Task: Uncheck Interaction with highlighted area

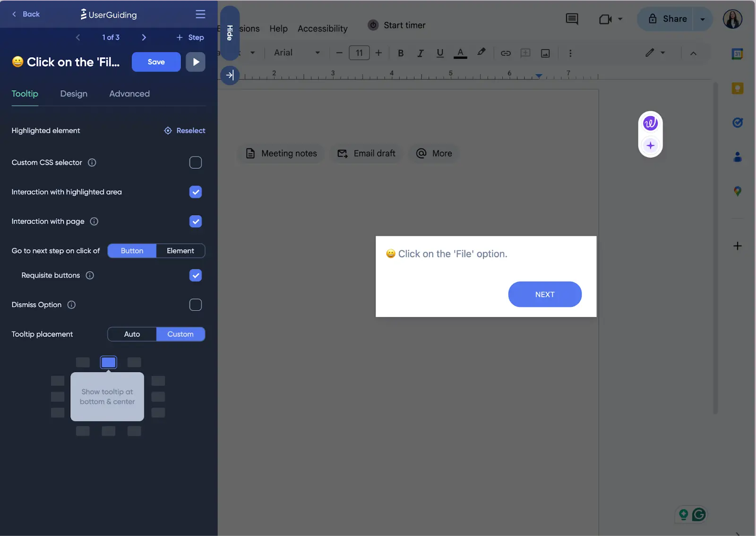Action: tap(196, 192)
